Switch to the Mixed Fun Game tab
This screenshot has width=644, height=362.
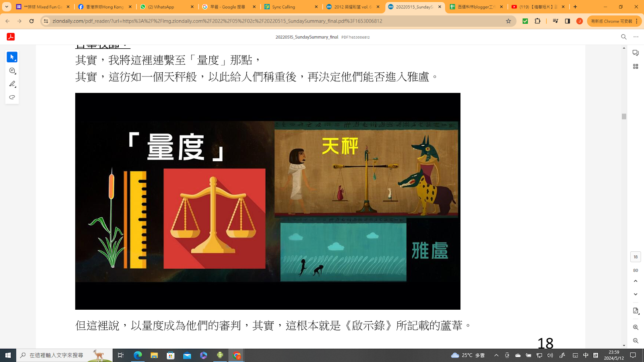point(43,7)
